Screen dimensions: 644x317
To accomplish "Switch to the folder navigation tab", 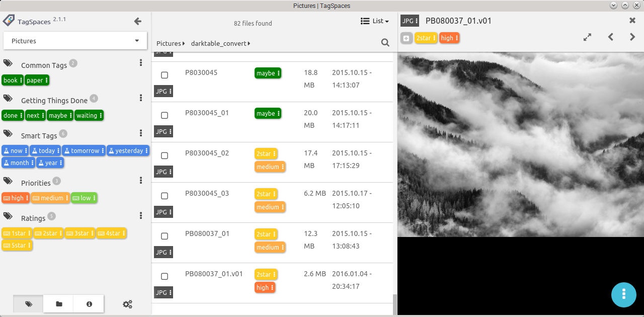I will 59,304.
